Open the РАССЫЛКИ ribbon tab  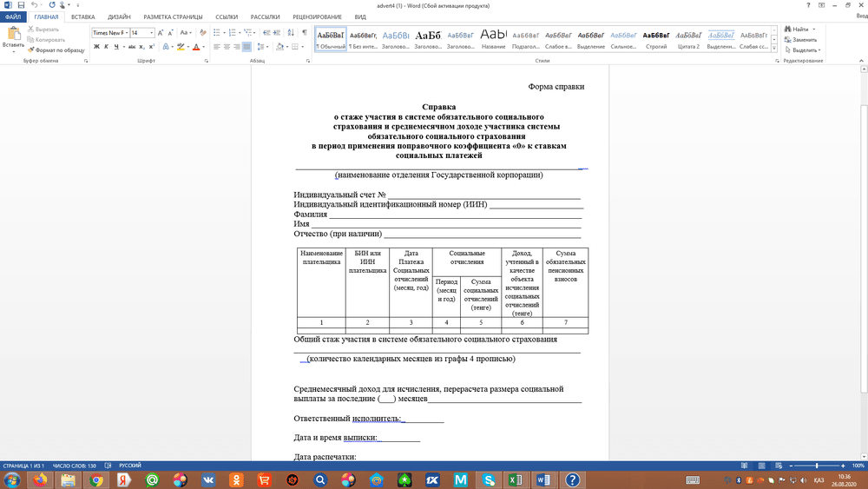pos(265,17)
